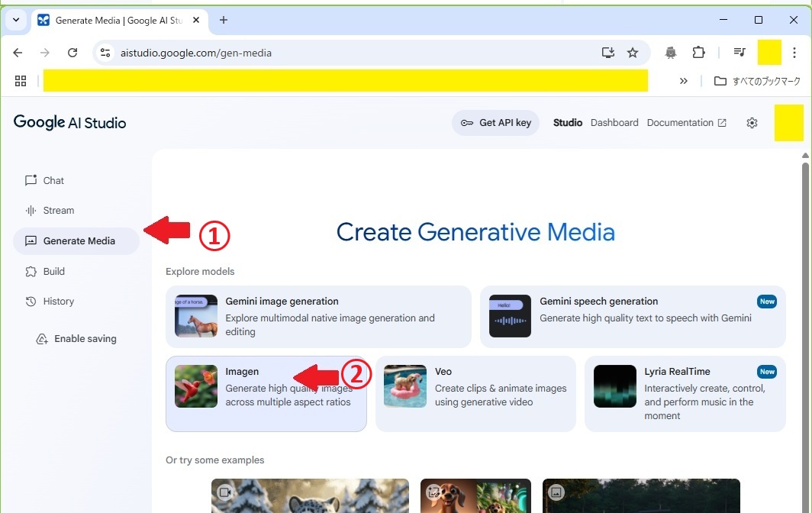Click the horse image thumbnail
Image resolution: width=812 pixels, height=513 pixels.
point(196,316)
